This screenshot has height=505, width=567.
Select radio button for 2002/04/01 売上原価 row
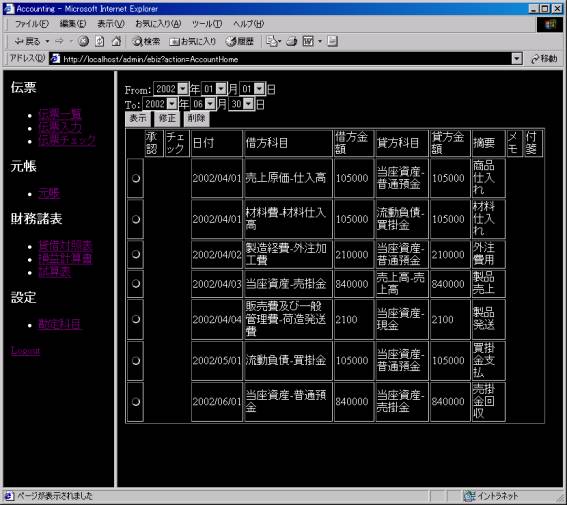click(x=136, y=178)
